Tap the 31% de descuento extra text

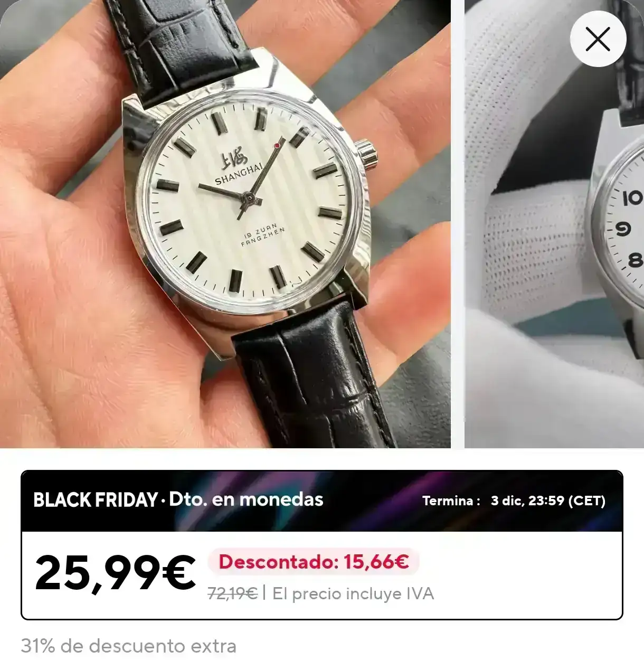click(x=129, y=646)
